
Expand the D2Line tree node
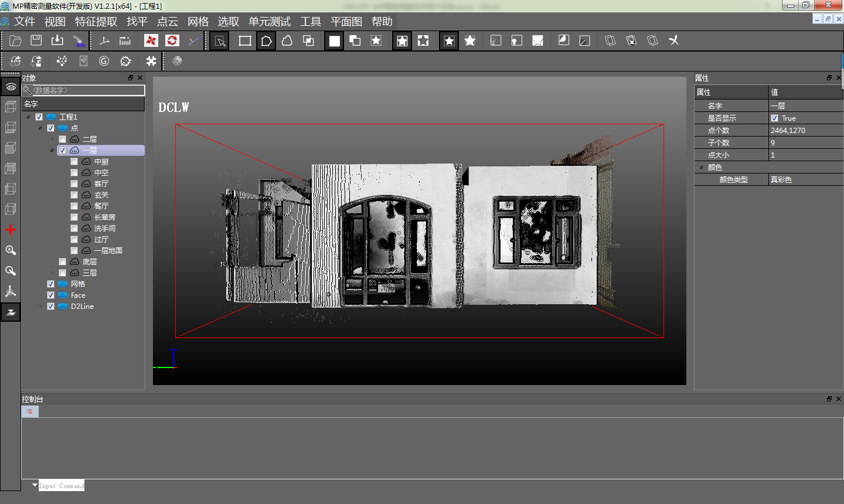40,307
